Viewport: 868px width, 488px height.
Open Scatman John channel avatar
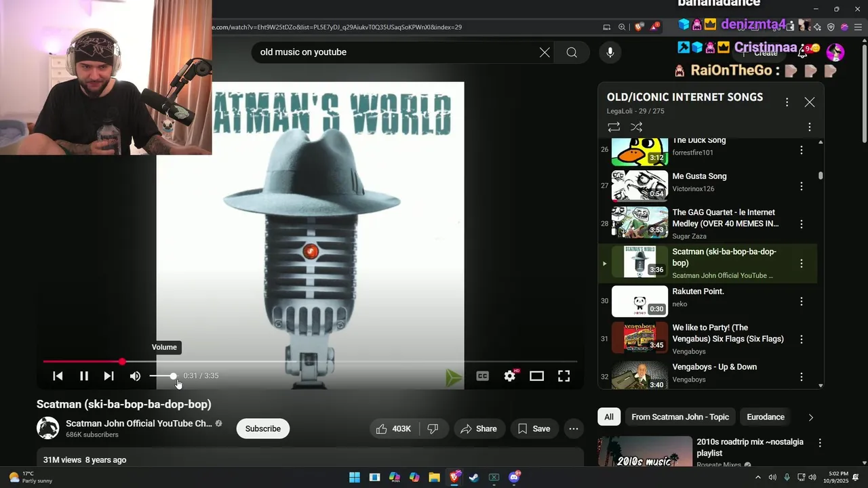[47, 428]
